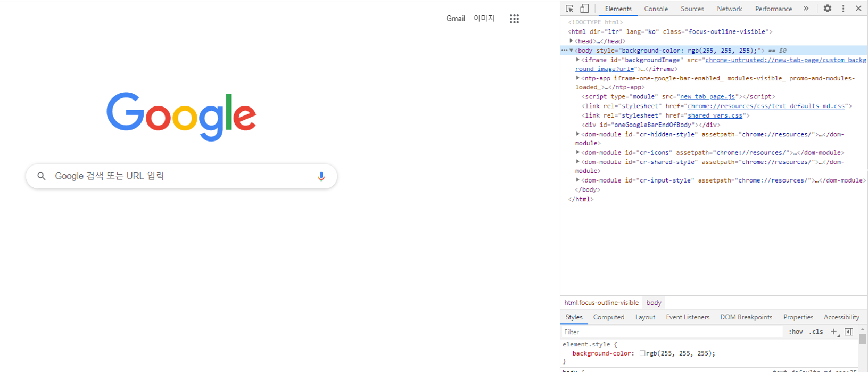Select the closing </html> tag line

[581, 200]
